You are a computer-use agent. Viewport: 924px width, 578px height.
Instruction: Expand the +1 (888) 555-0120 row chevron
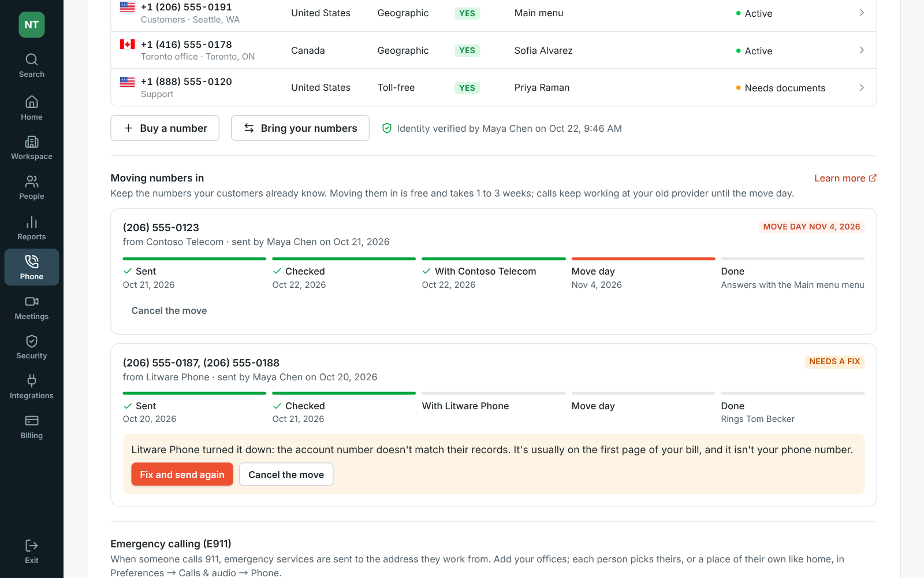point(862,88)
